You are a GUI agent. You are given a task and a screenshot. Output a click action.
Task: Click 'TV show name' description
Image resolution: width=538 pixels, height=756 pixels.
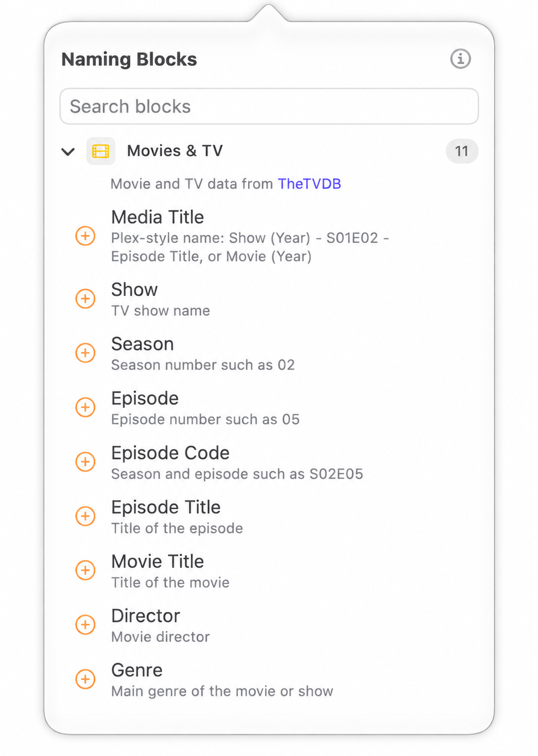point(160,311)
